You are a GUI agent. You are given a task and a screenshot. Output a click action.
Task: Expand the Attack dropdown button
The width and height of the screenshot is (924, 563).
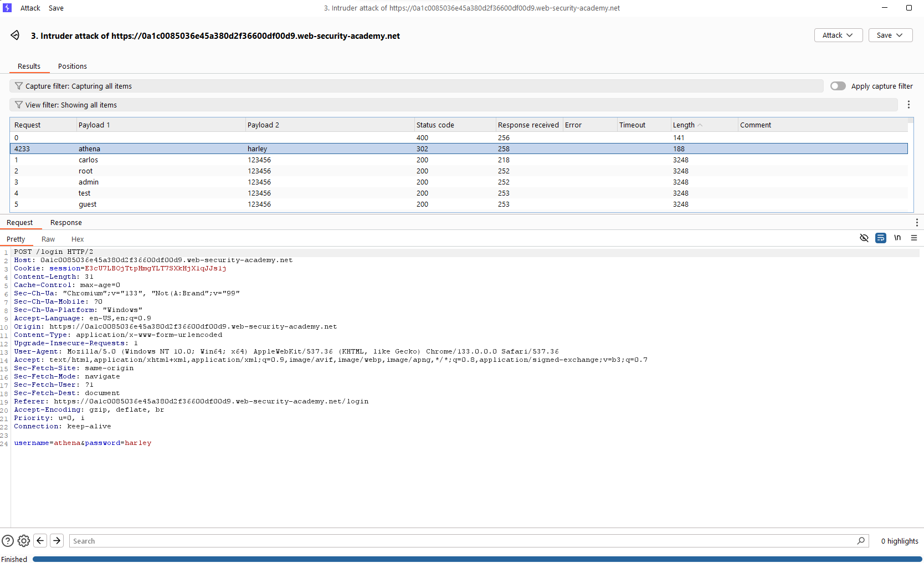[x=838, y=35]
